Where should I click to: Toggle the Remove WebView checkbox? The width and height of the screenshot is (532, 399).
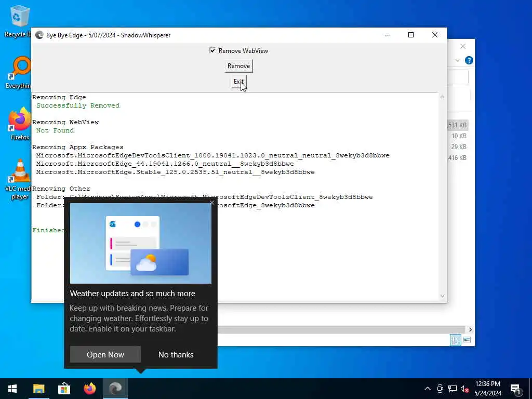(x=212, y=50)
